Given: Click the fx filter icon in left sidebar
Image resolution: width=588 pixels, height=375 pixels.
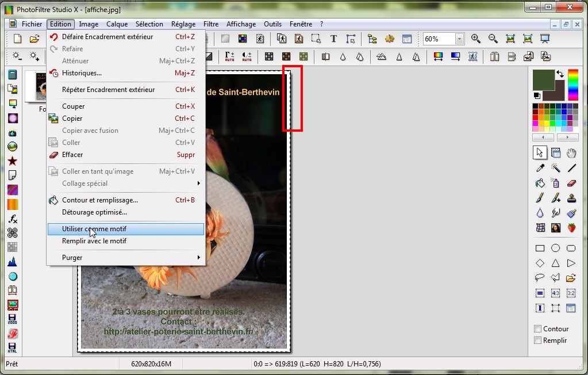Looking at the screenshot, I should (13, 219).
